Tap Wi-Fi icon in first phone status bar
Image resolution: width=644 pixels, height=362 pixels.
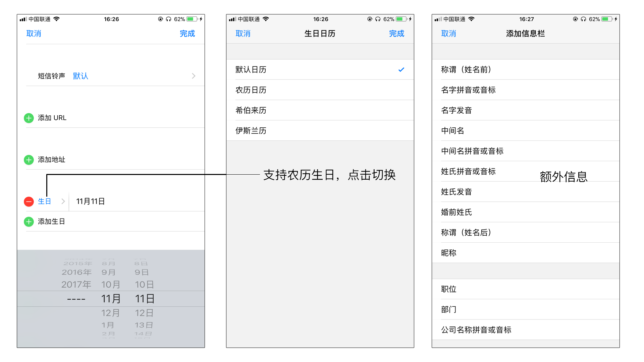(56, 19)
